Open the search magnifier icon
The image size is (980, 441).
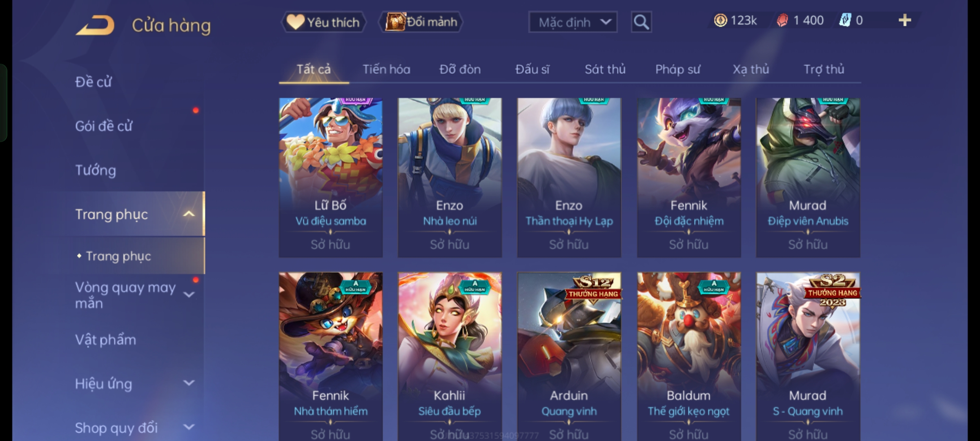tap(641, 22)
